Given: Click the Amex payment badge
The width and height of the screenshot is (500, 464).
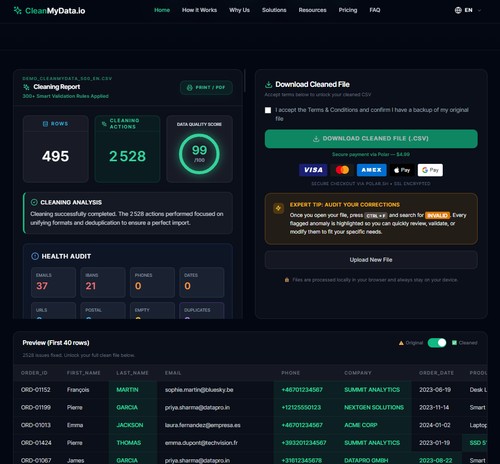Looking at the screenshot, I should (x=371, y=170).
